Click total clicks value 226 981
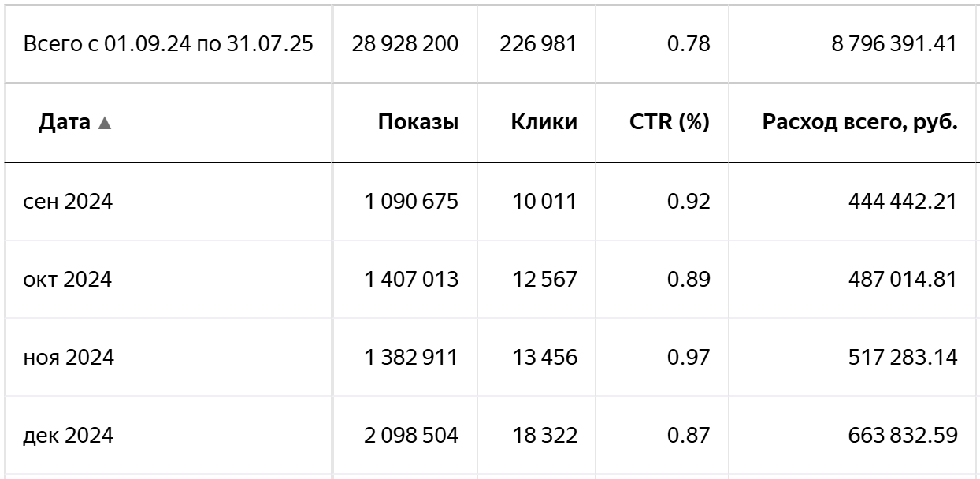Image resolution: width=980 pixels, height=479 pixels. coord(538,44)
